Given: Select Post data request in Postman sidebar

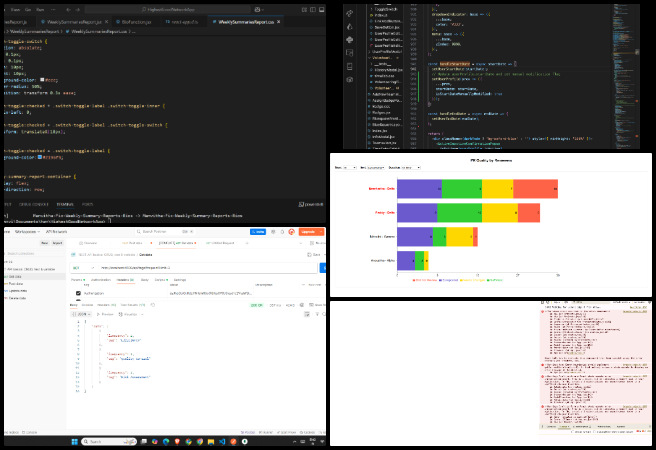Looking at the screenshot, I should click(x=15, y=284).
